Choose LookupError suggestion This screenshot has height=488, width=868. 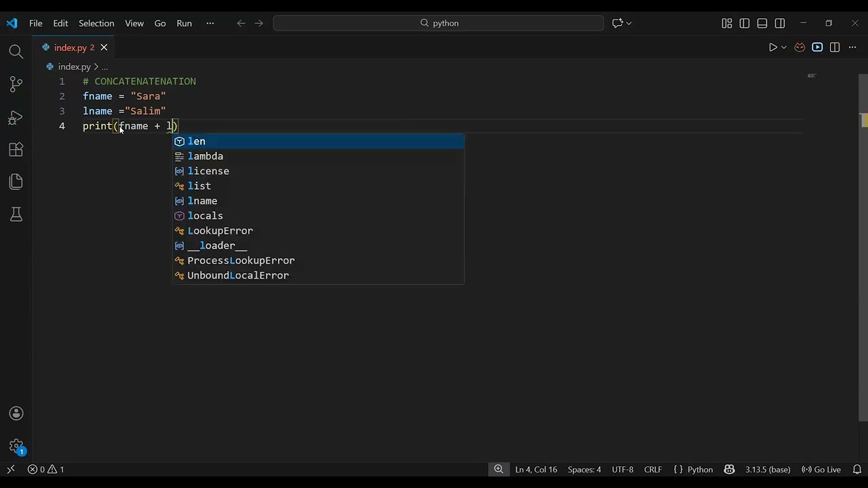(x=318, y=230)
